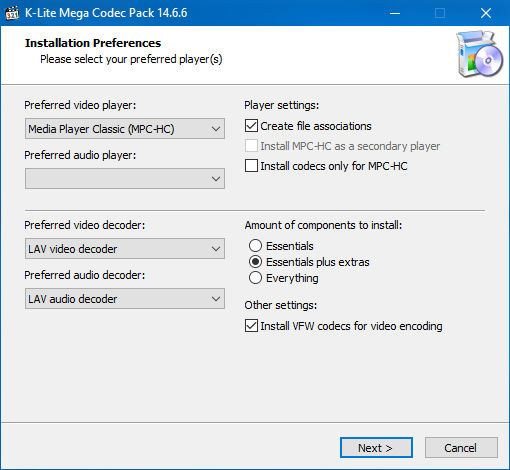Click the window title 'K-Lite Mega Codec Pack 14.6.6'

pos(106,13)
